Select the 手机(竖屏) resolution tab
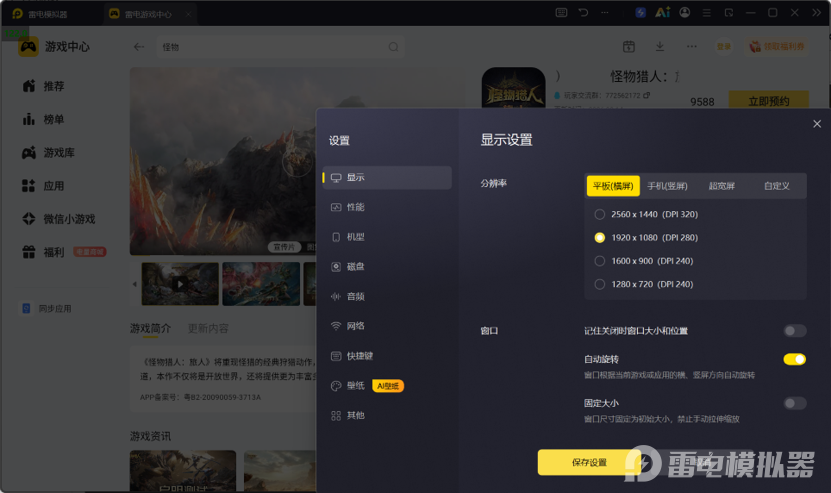Image resolution: width=831 pixels, height=493 pixels. point(667,186)
